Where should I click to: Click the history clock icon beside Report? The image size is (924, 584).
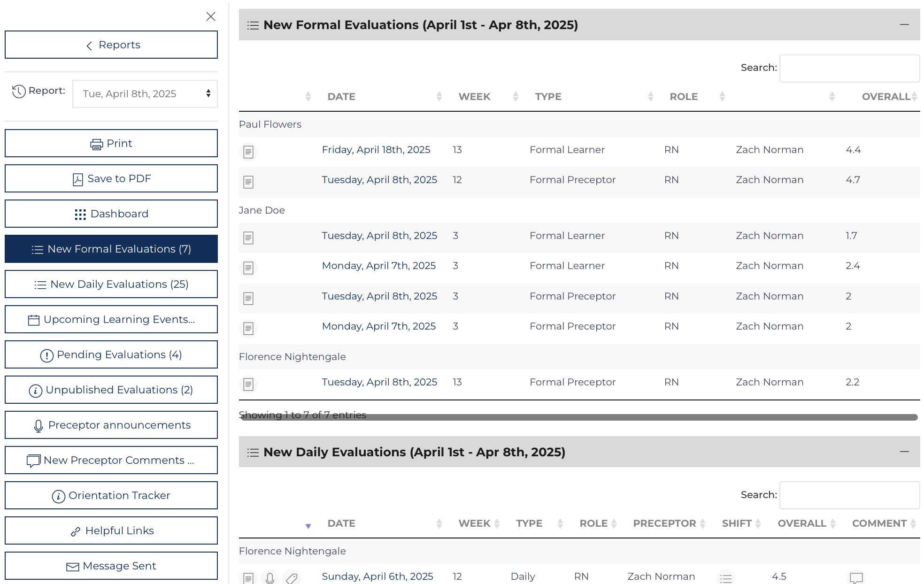coord(19,91)
